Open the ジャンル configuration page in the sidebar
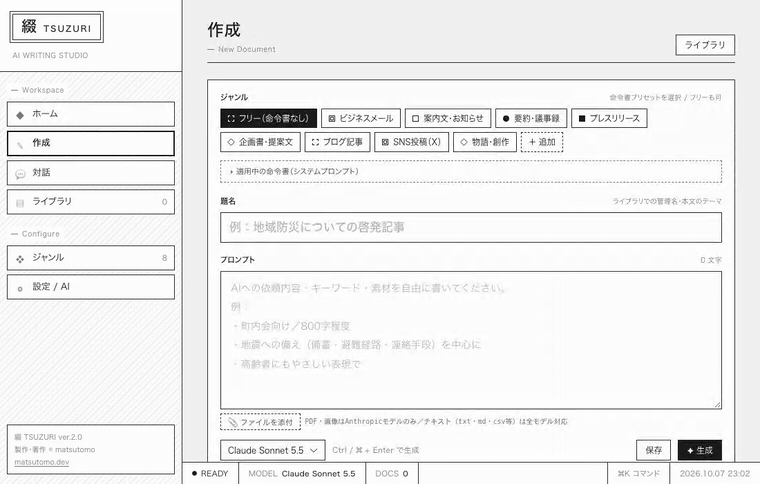 [91, 258]
